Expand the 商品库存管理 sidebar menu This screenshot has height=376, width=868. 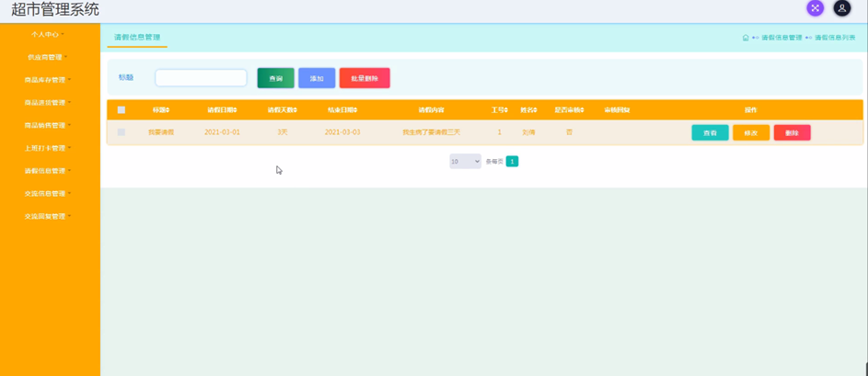pos(48,80)
